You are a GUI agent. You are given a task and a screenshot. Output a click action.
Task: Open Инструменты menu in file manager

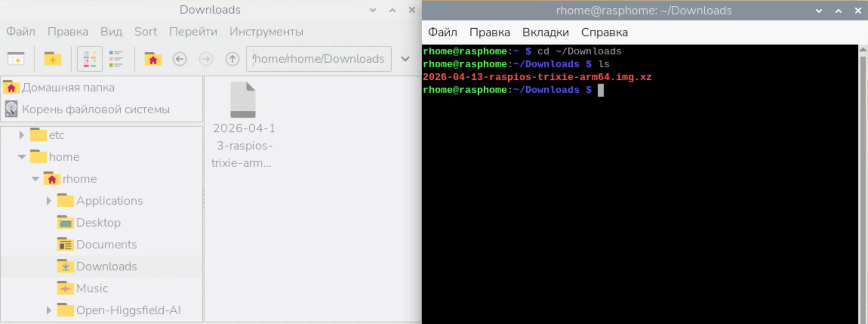266,32
